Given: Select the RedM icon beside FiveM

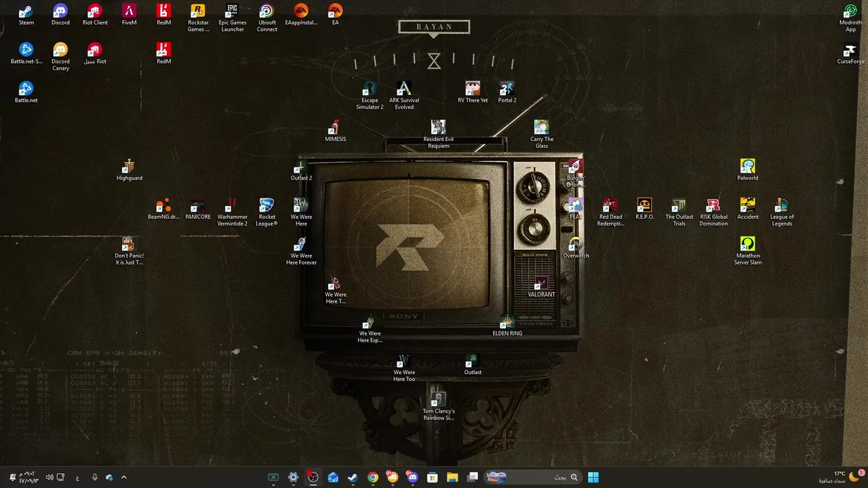Looking at the screenshot, I should (163, 15).
